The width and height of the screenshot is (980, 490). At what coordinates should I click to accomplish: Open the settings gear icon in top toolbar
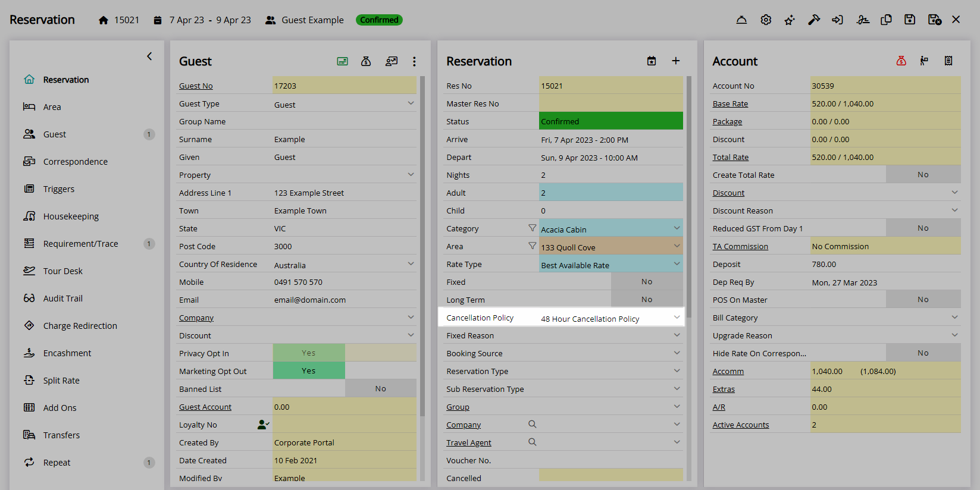point(766,20)
